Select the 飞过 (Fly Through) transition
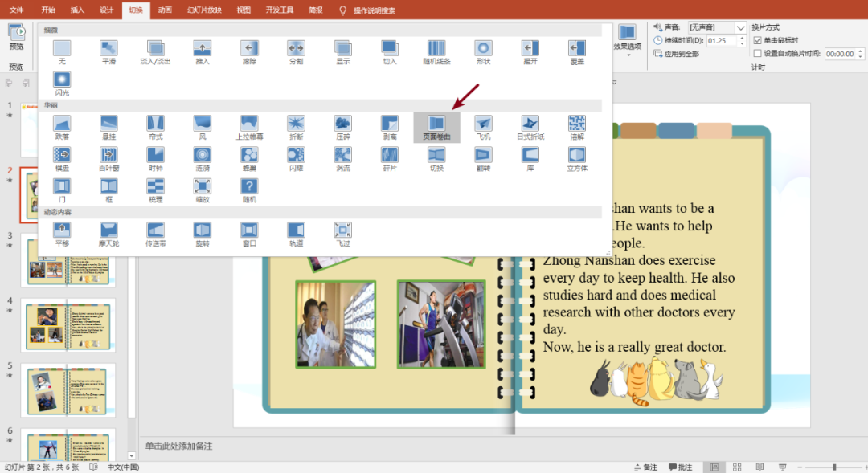This screenshot has height=473, width=868. pyautogui.click(x=342, y=234)
